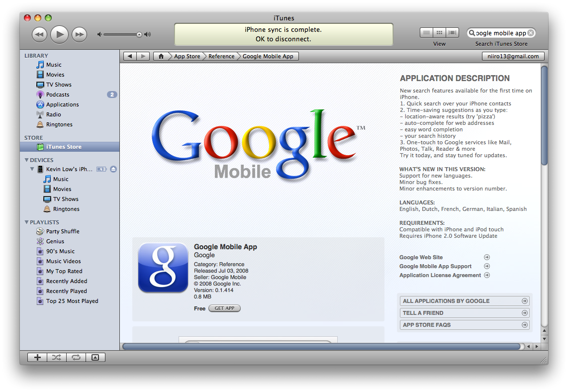The width and height of the screenshot is (568, 392).
Task: Open the Genius playlist
Action: click(70, 241)
